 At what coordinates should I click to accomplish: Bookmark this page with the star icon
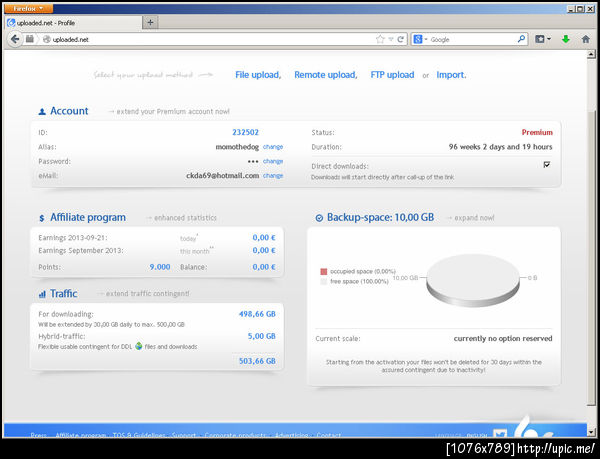[380, 39]
